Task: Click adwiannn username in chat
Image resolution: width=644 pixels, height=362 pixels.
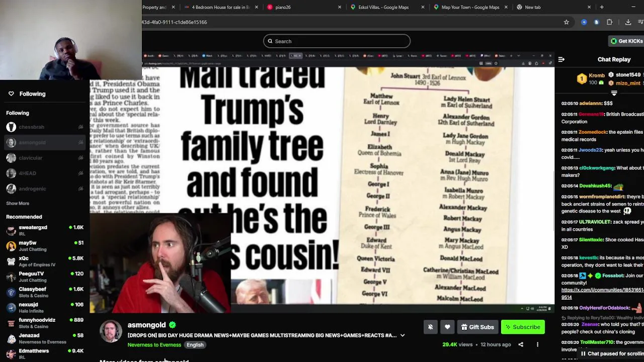Action: pyautogui.click(x=590, y=104)
